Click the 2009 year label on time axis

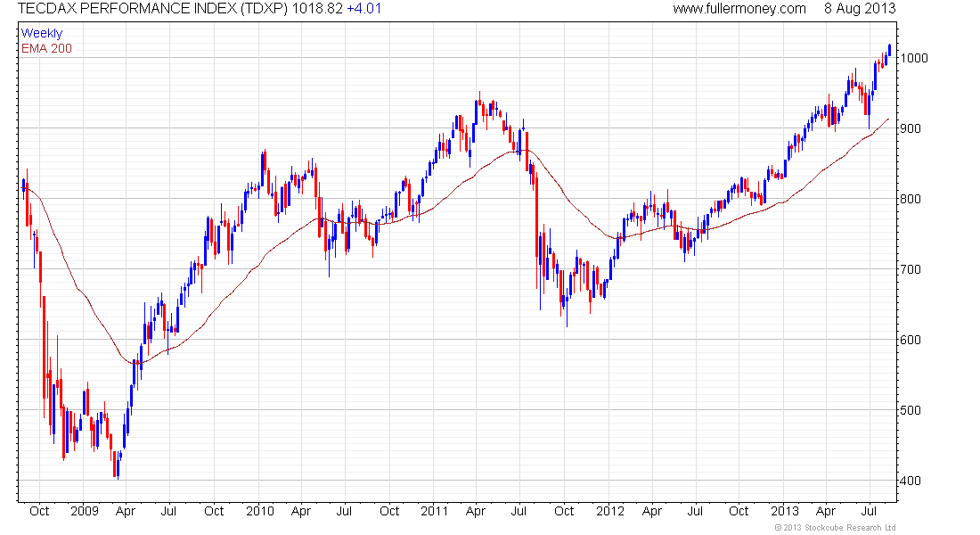click(85, 511)
